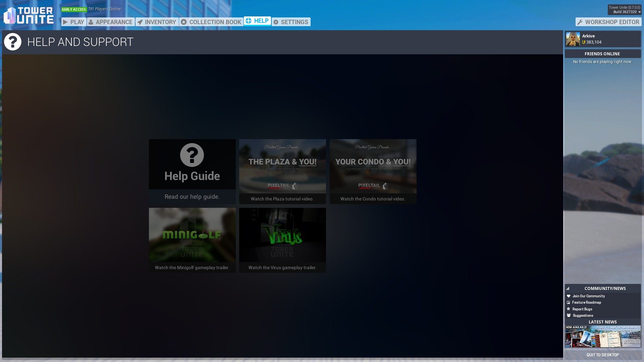Viewport: 644px width, 362px height.
Task: Click the Suggestions group icon
Action: [569, 316]
